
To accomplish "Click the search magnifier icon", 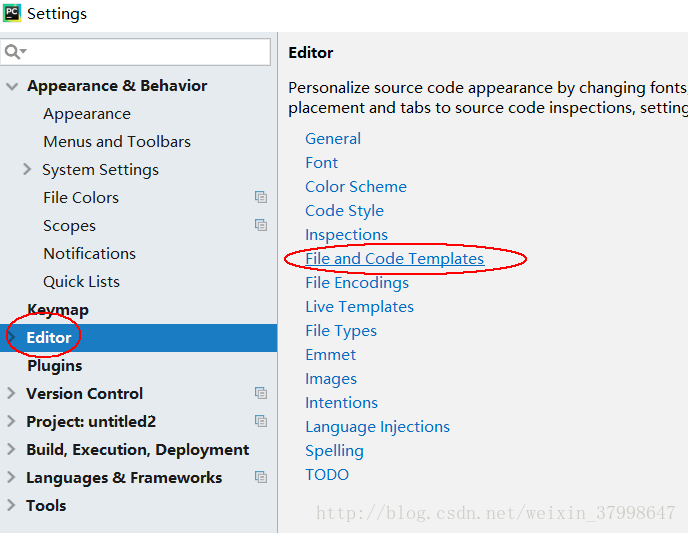I will (14, 52).
